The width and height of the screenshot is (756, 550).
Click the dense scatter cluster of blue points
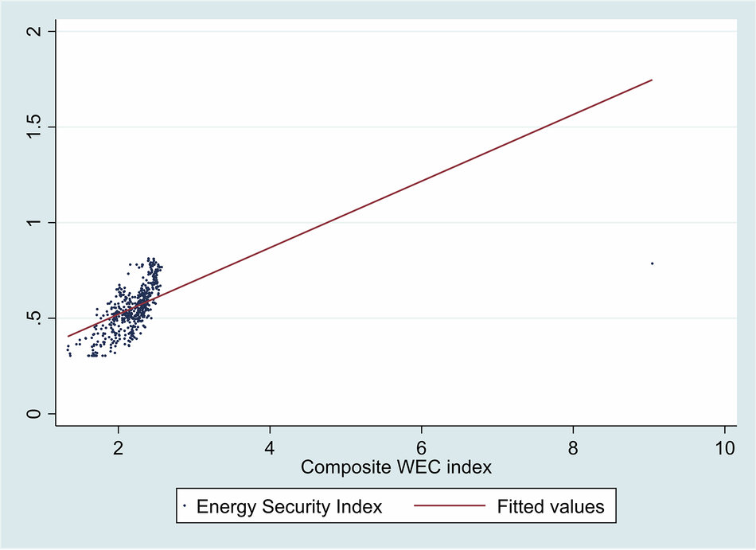[x=135, y=310]
